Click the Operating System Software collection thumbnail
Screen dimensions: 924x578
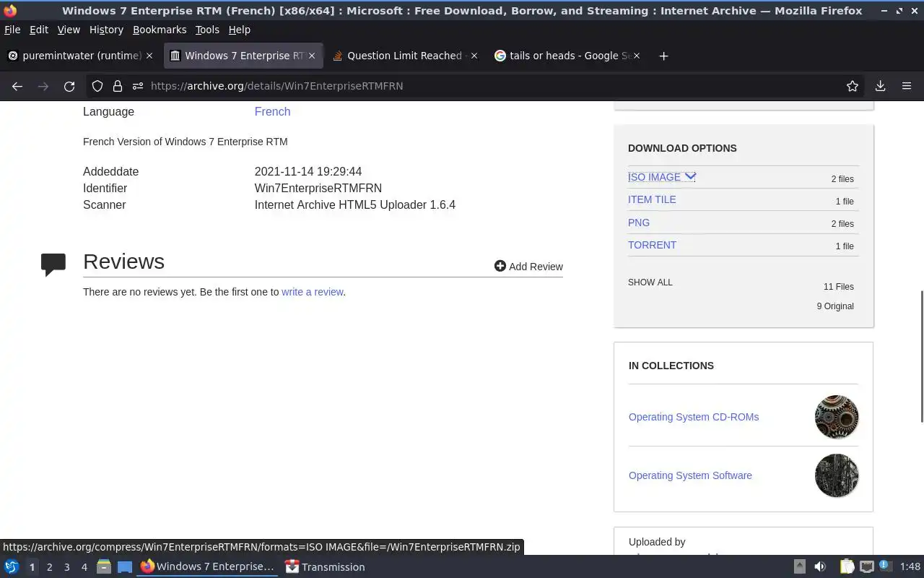tap(837, 475)
